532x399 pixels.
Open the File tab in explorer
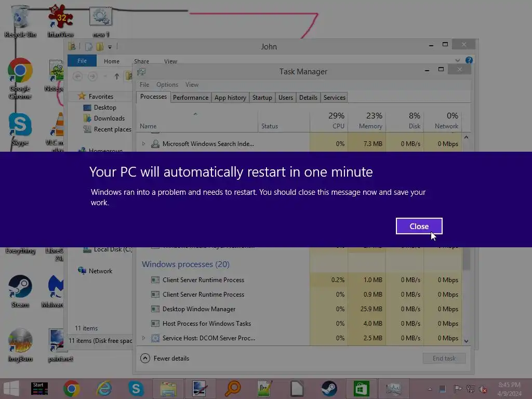[82, 61]
